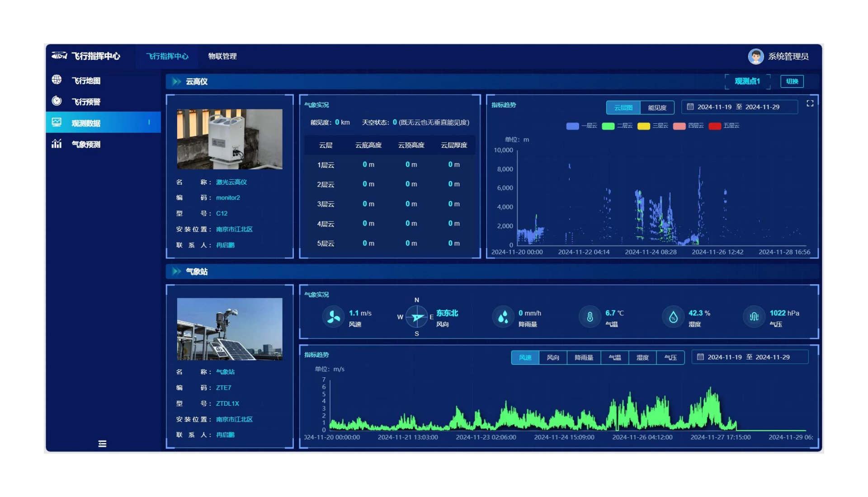This screenshot has width=868, height=497.
Task: Click the system administrator avatar
Action: (x=755, y=56)
